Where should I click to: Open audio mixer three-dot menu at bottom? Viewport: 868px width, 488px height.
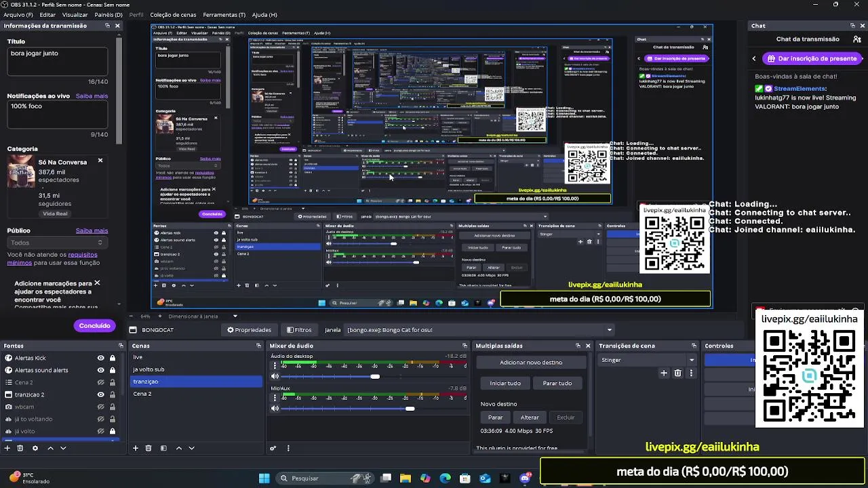pos(288,448)
